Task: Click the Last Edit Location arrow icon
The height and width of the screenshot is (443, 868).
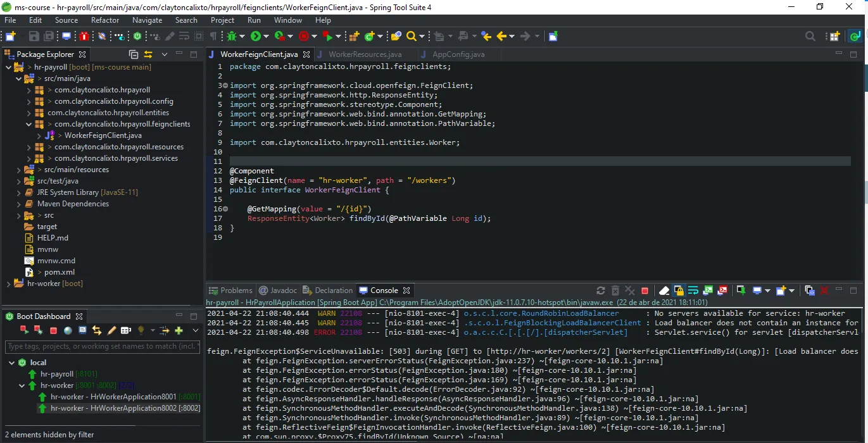Action: [x=486, y=36]
